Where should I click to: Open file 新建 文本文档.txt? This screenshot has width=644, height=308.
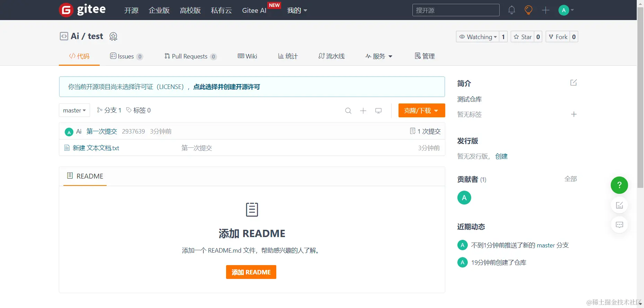point(96,148)
